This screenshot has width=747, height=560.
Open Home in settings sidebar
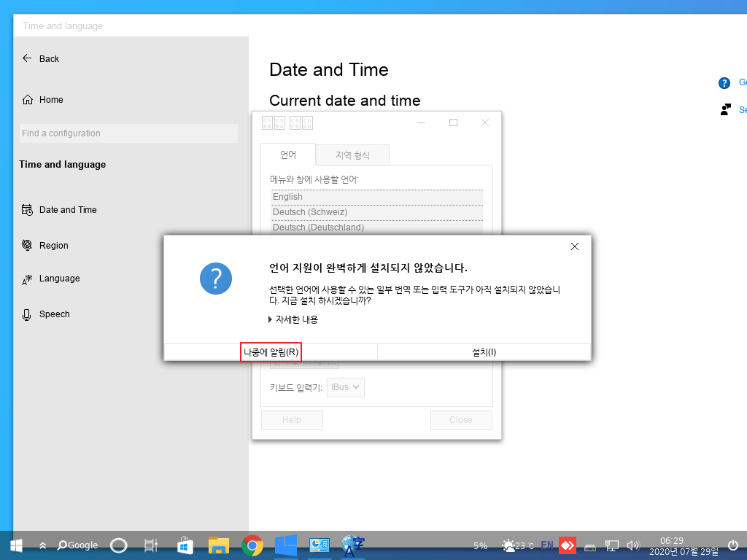point(43,99)
